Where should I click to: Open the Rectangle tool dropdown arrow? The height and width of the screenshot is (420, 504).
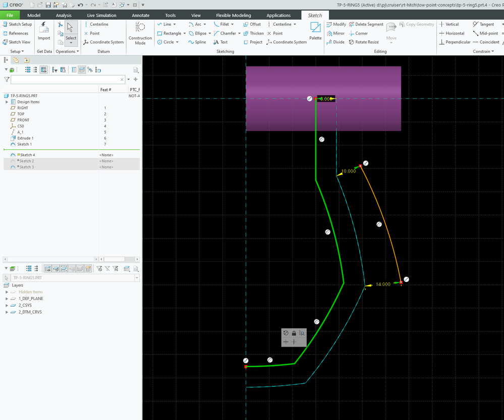(x=185, y=33)
